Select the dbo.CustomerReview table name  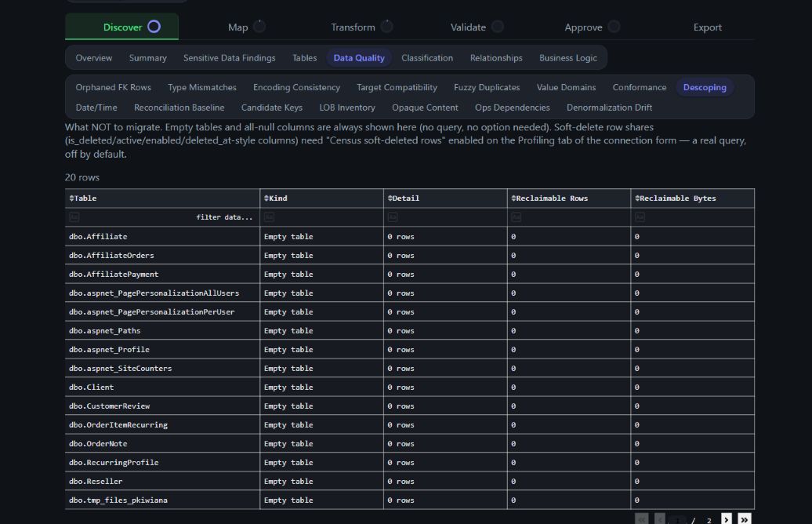pos(109,406)
